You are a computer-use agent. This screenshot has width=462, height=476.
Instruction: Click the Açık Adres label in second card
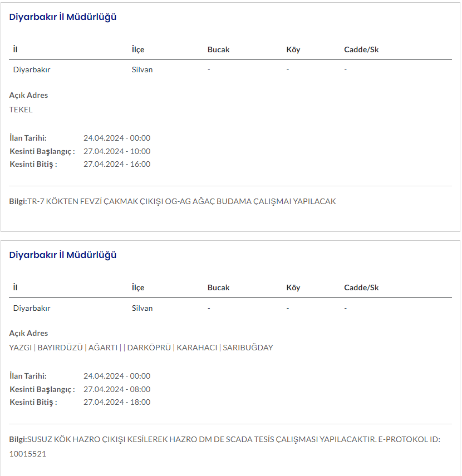[28, 333]
